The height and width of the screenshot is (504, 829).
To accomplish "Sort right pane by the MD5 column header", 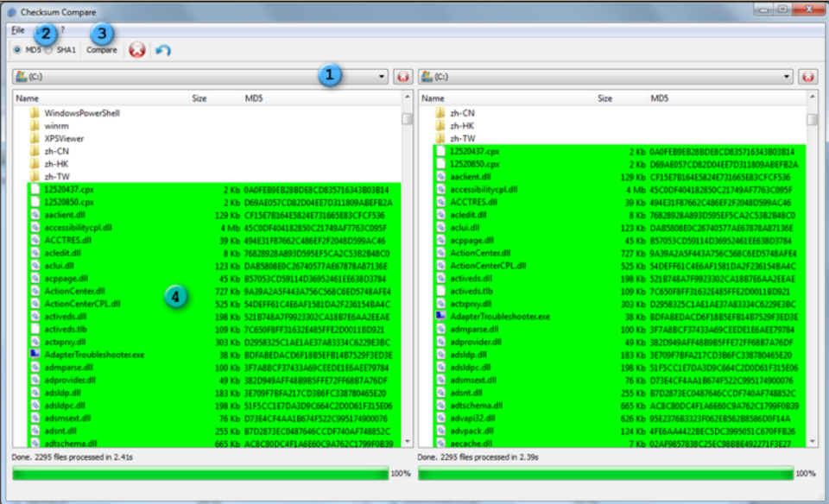I will [x=727, y=98].
